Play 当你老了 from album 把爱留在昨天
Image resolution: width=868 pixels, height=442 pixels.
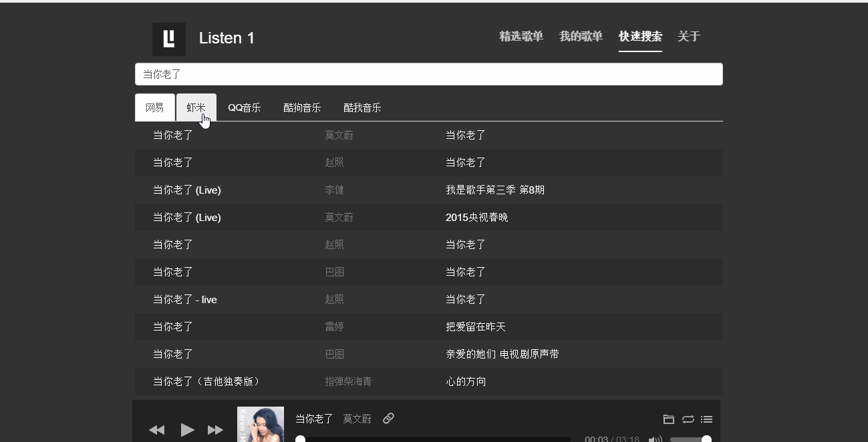pyautogui.click(x=173, y=327)
